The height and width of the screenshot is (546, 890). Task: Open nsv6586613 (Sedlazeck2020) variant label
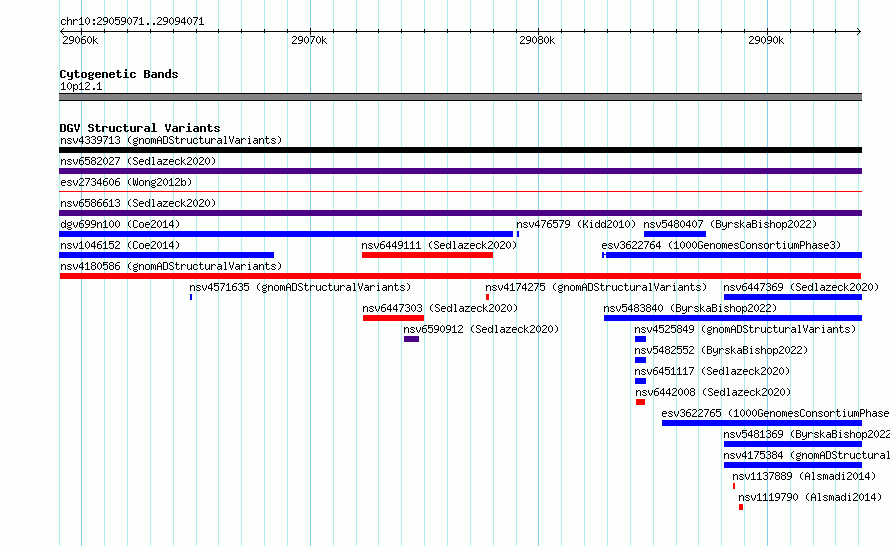(138, 203)
